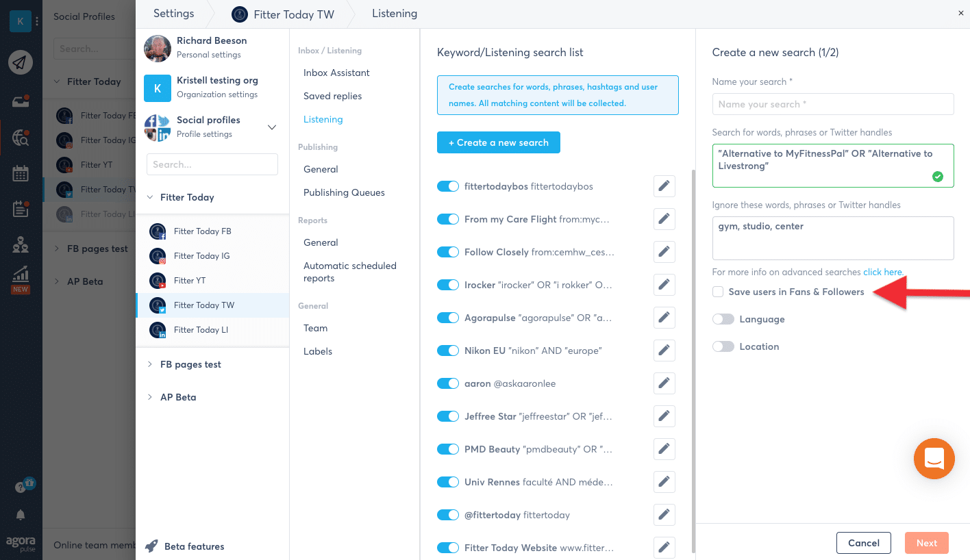The width and height of the screenshot is (970, 560).
Task: Click the orange chat support bubble
Action: pyautogui.click(x=934, y=458)
